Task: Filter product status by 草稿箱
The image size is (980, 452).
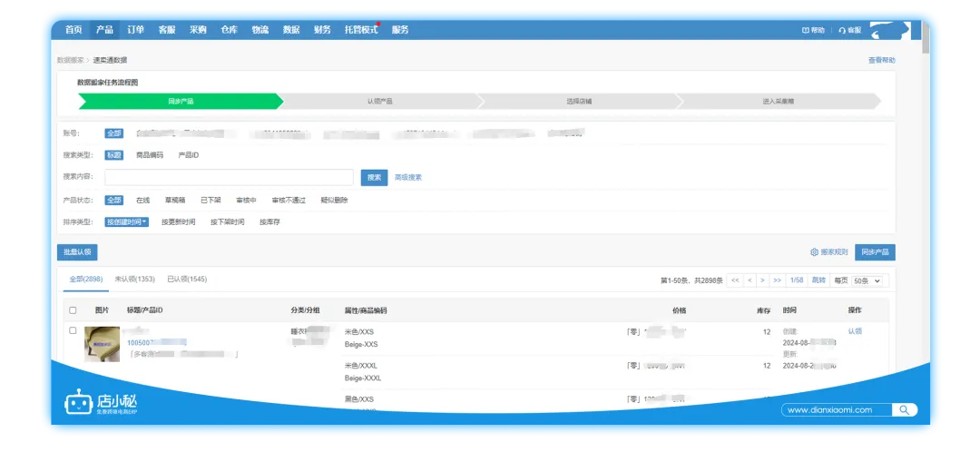Action: [175, 200]
